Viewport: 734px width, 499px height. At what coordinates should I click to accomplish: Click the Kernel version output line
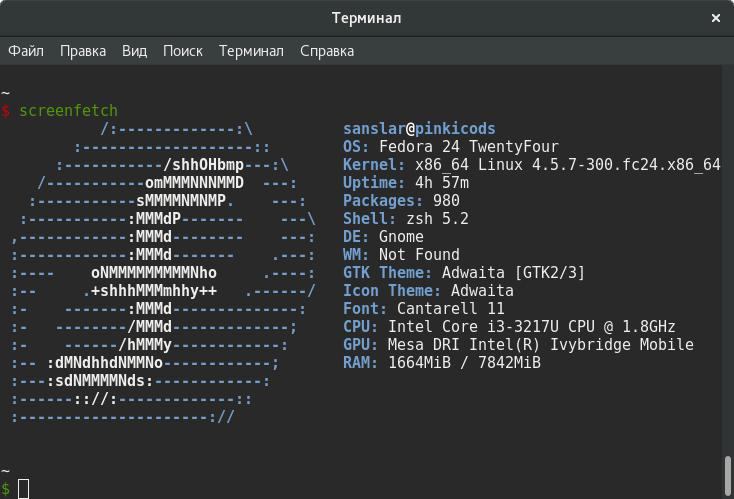pyautogui.click(x=530, y=165)
